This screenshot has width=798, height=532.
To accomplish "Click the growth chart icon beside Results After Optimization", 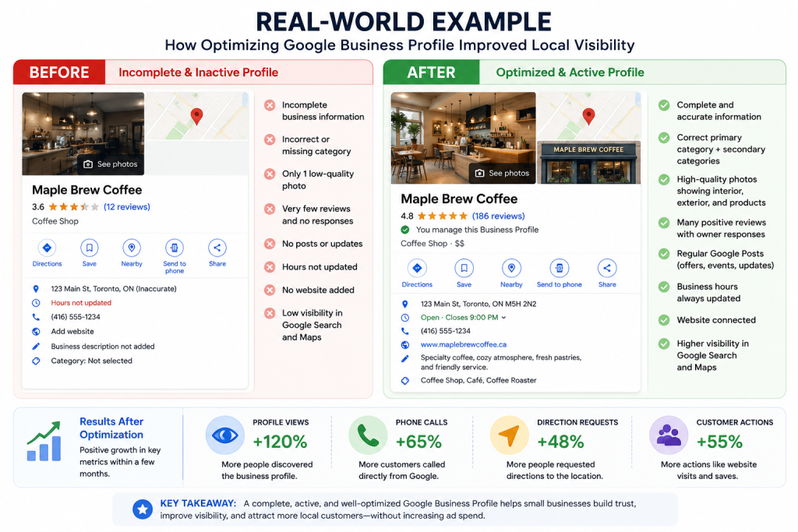I will (44, 442).
